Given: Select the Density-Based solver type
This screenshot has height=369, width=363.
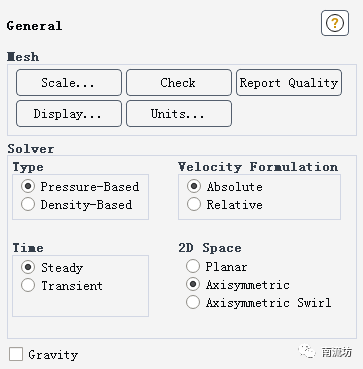Looking at the screenshot, I should point(28,204).
